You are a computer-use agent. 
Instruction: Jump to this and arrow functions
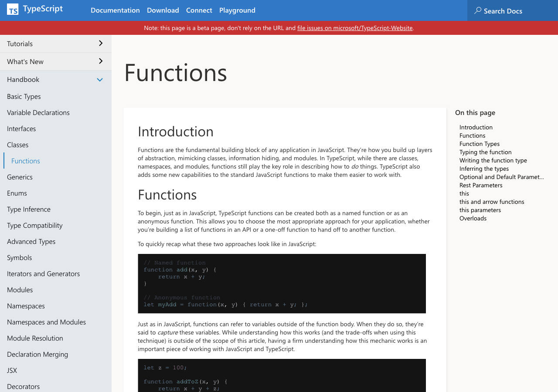[492, 202]
